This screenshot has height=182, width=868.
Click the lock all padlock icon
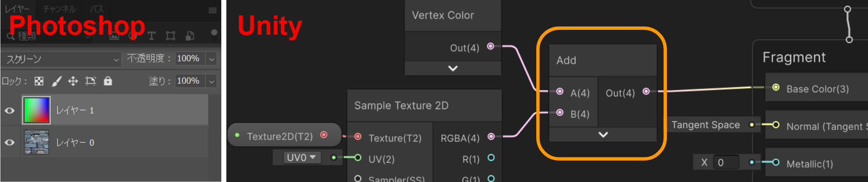pos(108,81)
